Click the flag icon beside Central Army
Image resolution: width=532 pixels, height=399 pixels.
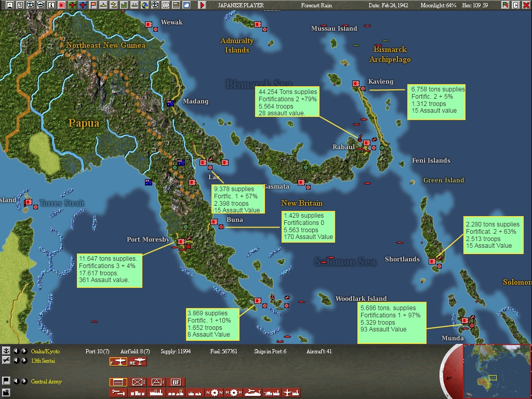pos(6,381)
